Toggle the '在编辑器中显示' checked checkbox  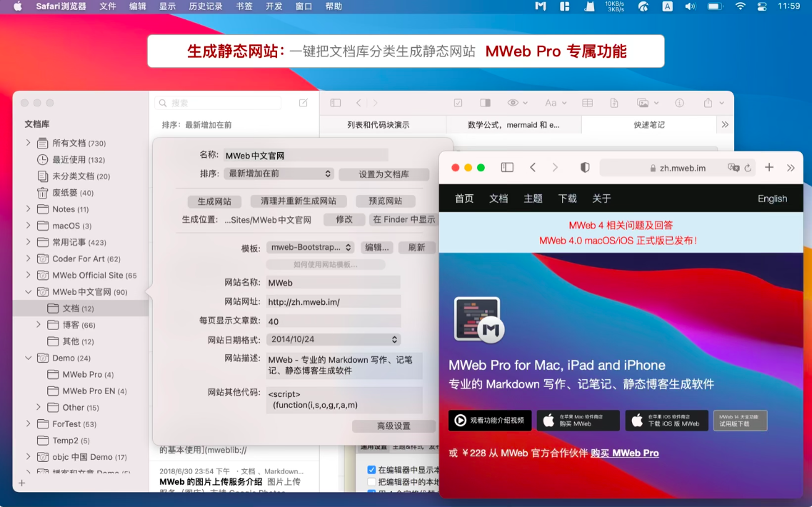coord(371,470)
